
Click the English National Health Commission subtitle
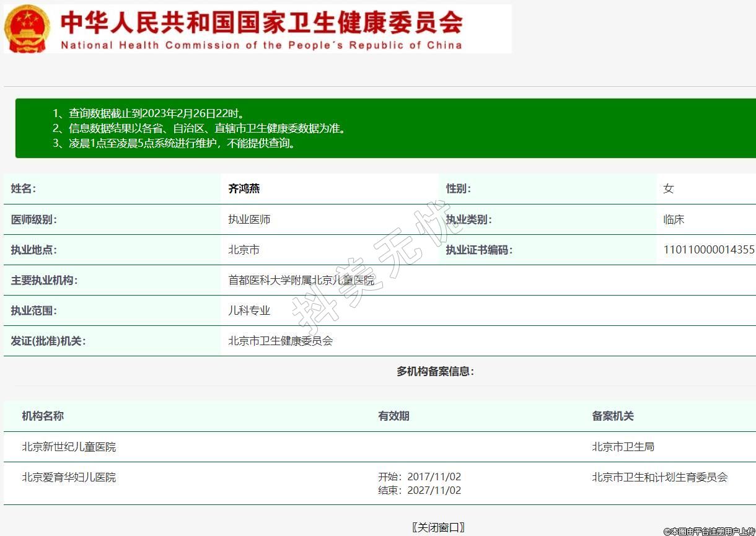[x=261, y=45]
